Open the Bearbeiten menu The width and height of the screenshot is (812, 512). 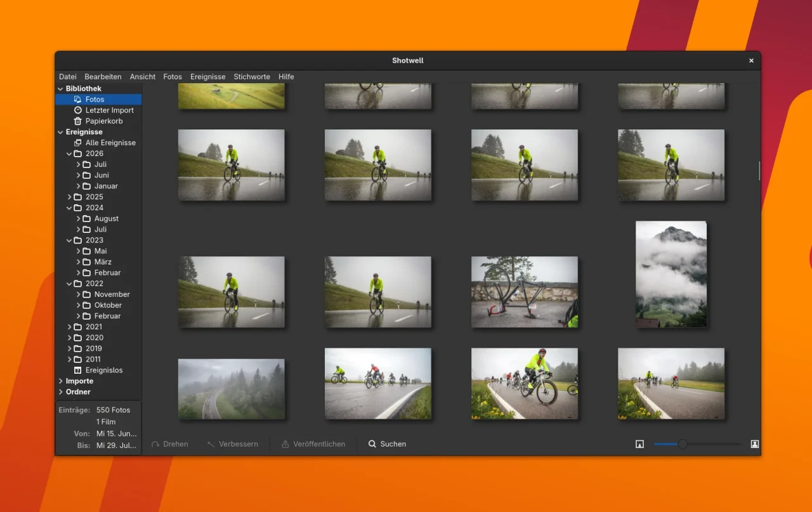click(103, 77)
